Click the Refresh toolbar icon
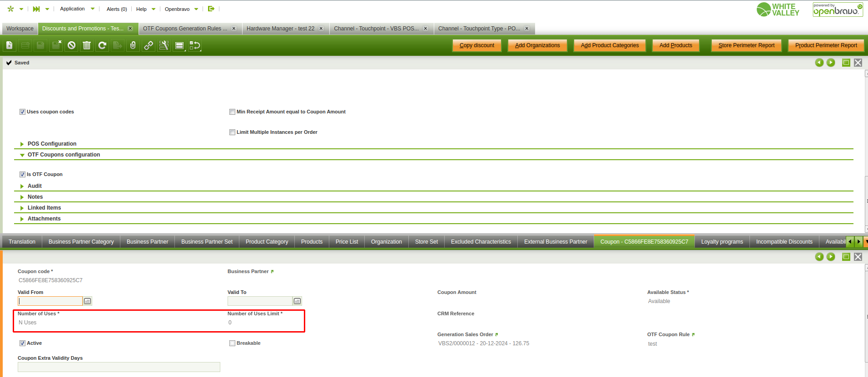The image size is (868, 377). 102,45
